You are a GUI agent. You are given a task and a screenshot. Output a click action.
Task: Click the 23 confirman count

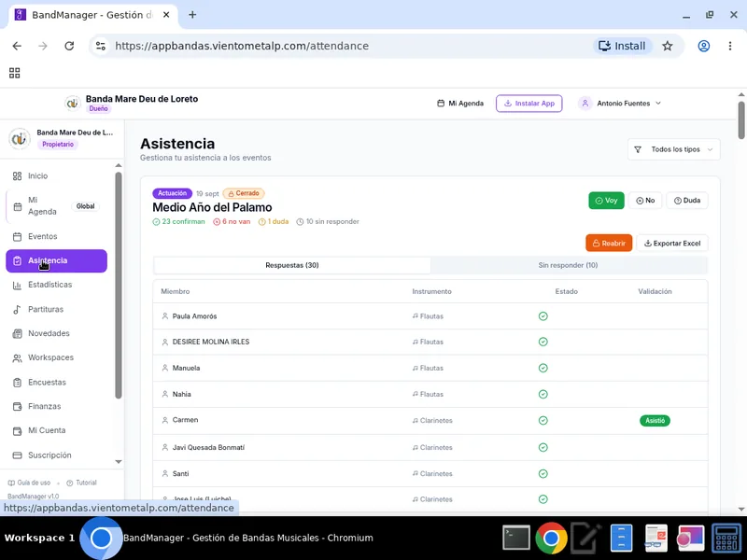tap(178, 222)
